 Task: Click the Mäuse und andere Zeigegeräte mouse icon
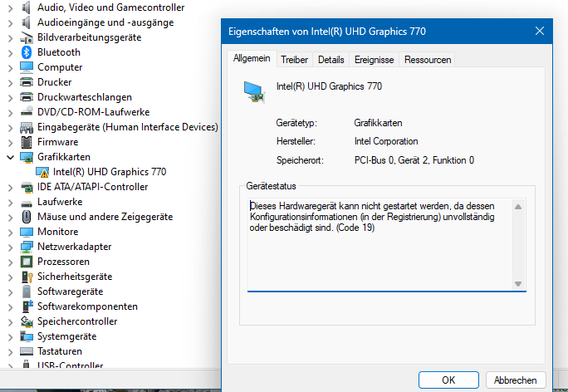pyautogui.click(x=27, y=217)
